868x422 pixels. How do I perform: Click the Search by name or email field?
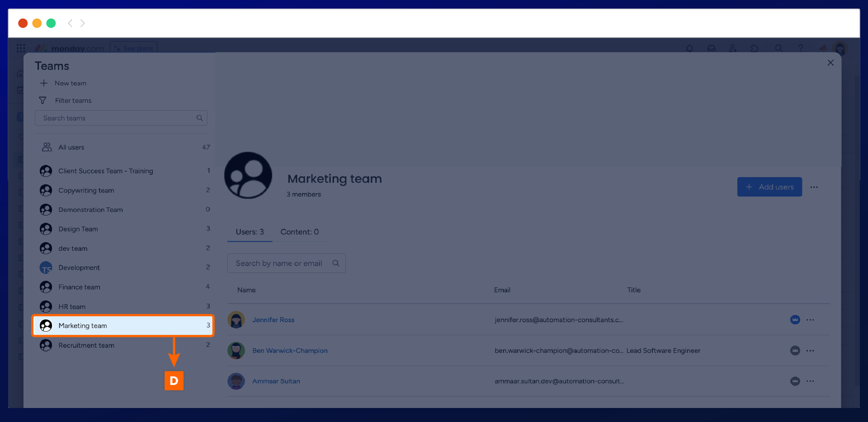(x=280, y=263)
